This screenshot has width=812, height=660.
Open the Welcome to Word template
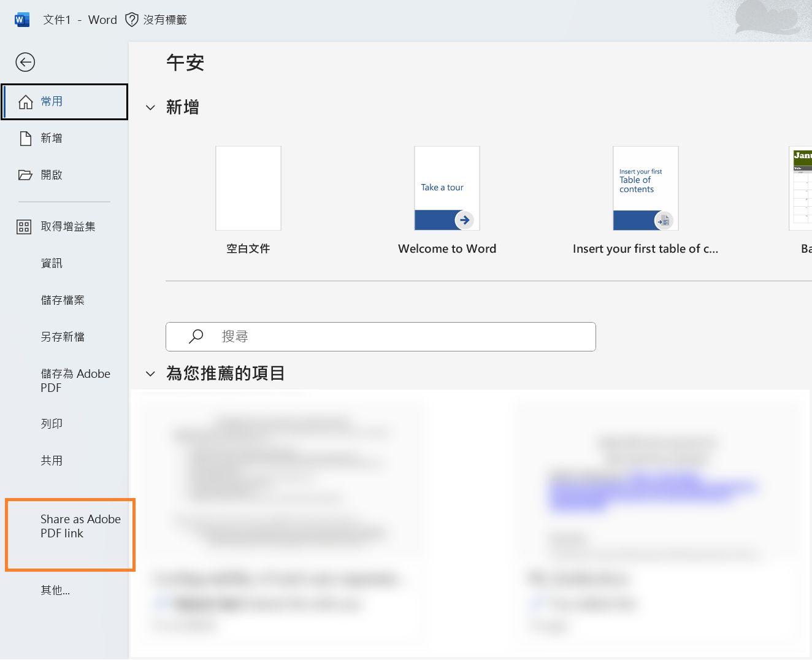click(446, 188)
